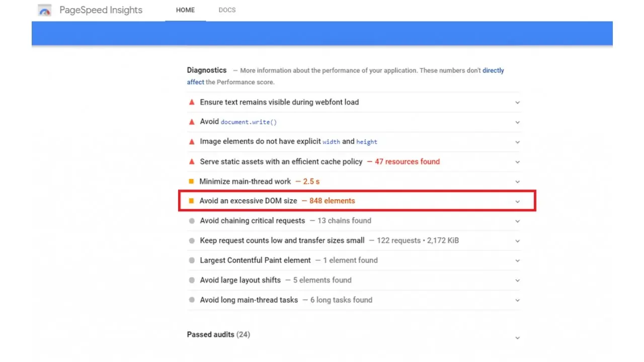Click gray circle beside Avoid chaining critical requests
This screenshot has width=644, height=362.
click(x=191, y=221)
